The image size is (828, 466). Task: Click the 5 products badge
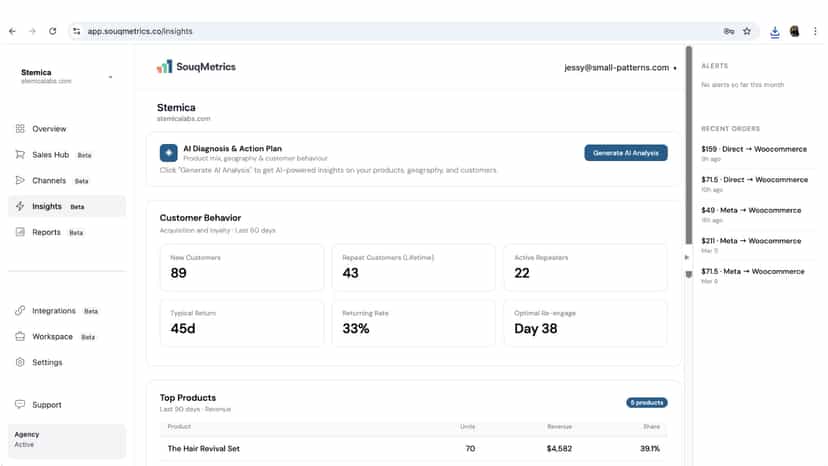647,403
